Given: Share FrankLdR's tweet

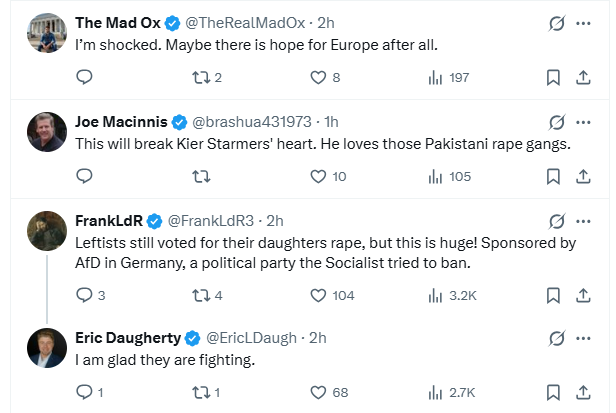Looking at the screenshot, I should (583, 295).
